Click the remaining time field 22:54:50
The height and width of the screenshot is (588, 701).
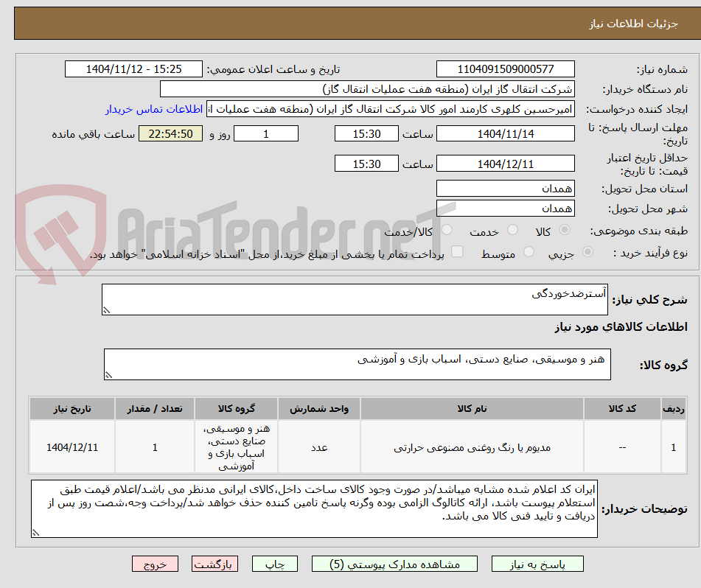170,133
